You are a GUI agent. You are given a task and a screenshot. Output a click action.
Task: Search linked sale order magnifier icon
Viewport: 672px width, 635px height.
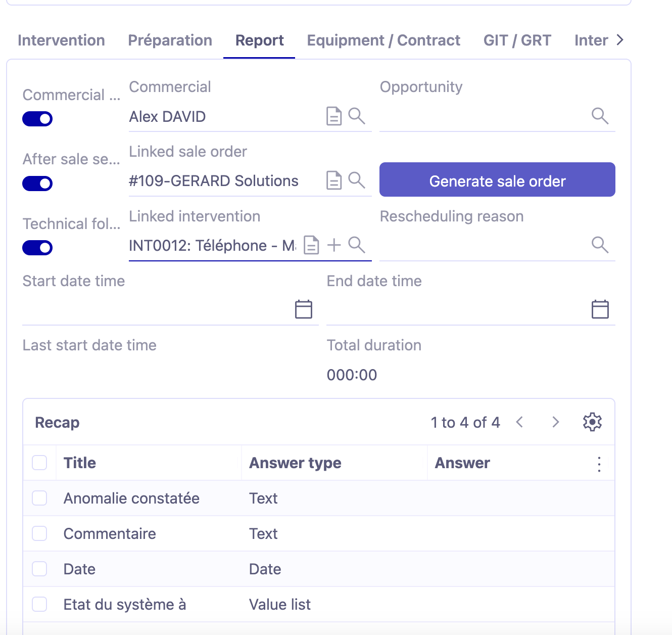pyautogui.click(x=357, y=180)
